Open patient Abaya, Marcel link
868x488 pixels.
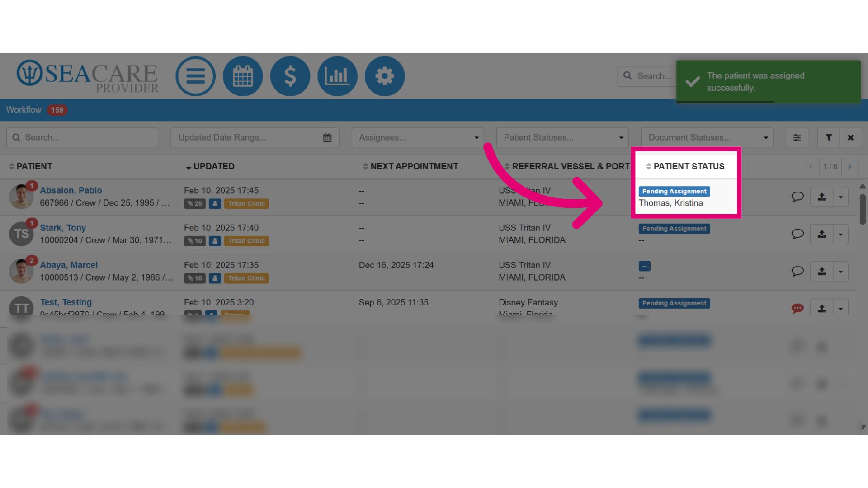tap(69, 265)
